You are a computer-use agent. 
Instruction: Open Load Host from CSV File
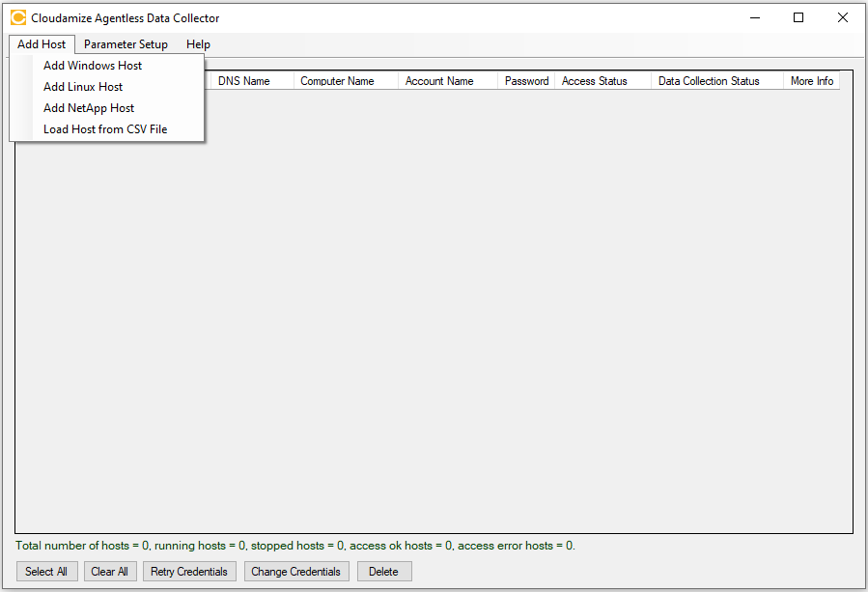(x=105, y=129)
